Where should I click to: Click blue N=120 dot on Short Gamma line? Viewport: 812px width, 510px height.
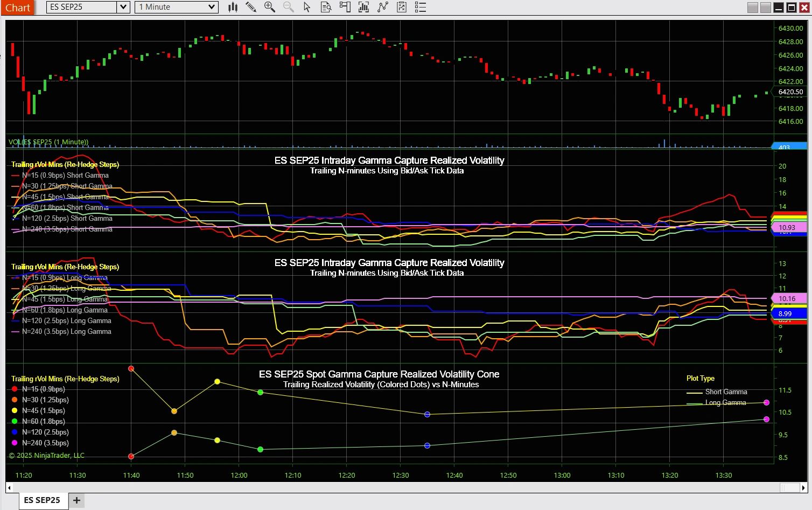[x=427, y=414]
